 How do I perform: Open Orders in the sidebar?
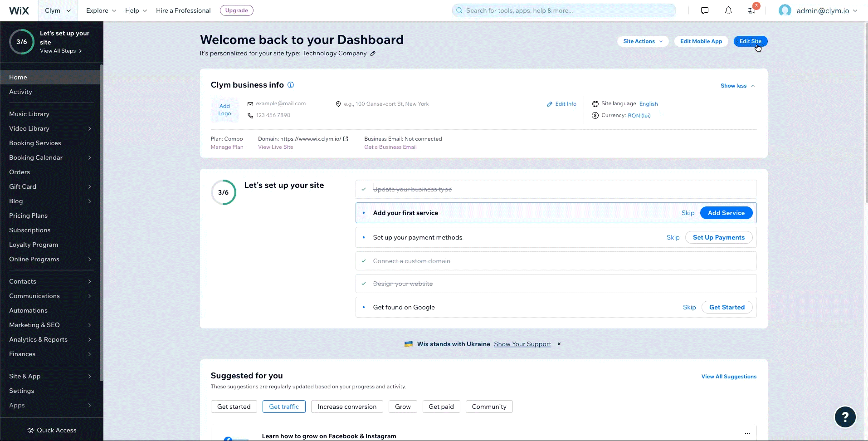[x=50, y=172]
